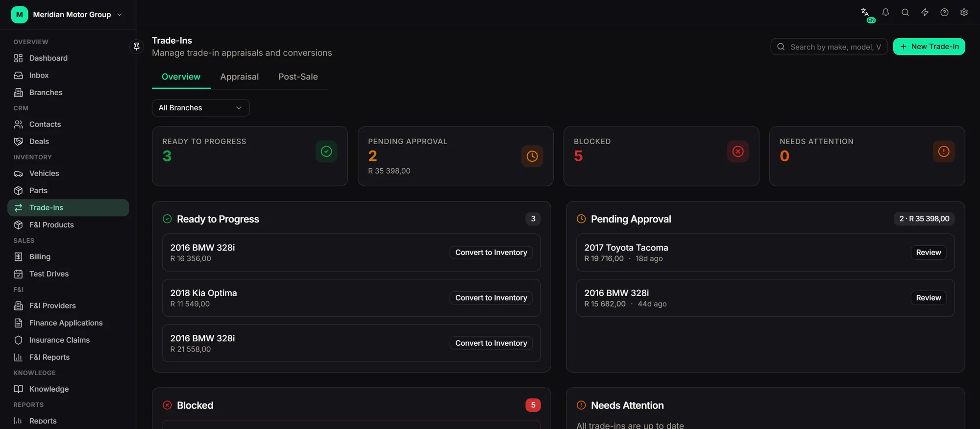Select the Overview tab
Image resolution: width=980 pixels, height=429 pixels.
[x=181, y=77]
